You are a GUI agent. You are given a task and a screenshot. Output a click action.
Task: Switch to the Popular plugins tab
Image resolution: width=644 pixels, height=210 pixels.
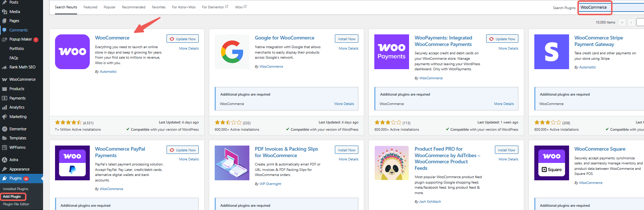click(x=109, y=7)
